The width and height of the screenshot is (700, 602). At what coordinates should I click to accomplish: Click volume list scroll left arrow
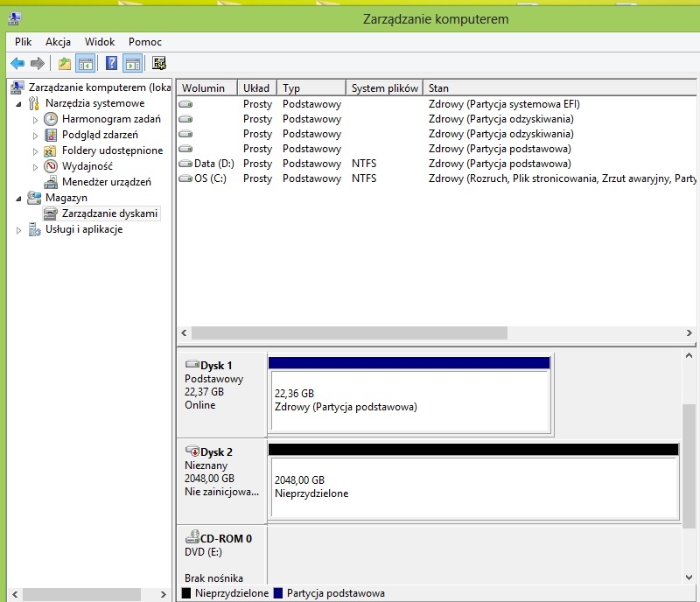pos(184,332)
